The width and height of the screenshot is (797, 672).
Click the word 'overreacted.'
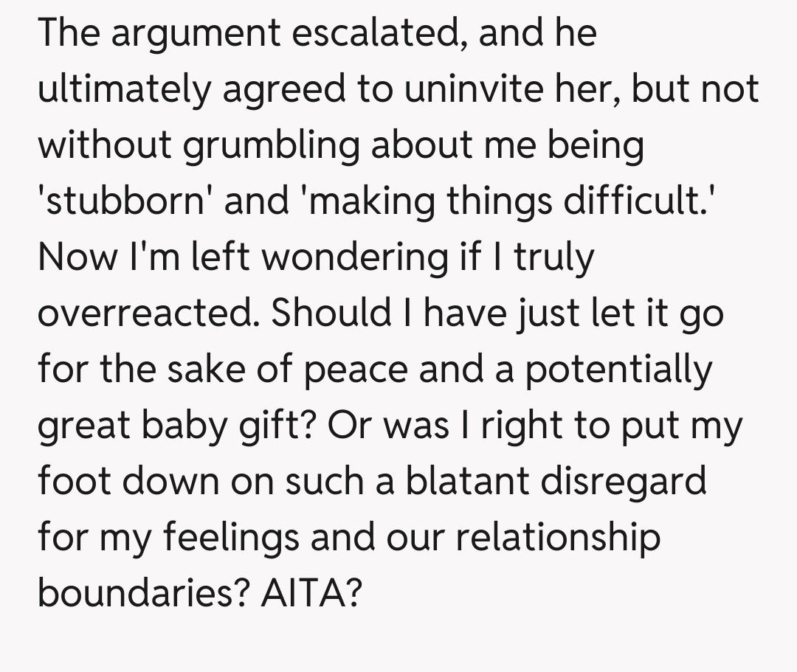147,314
